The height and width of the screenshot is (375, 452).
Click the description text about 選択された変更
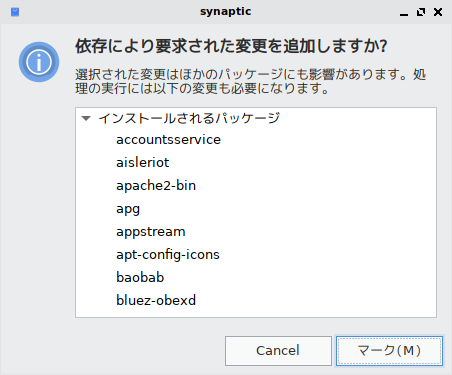tap(251, 81)
